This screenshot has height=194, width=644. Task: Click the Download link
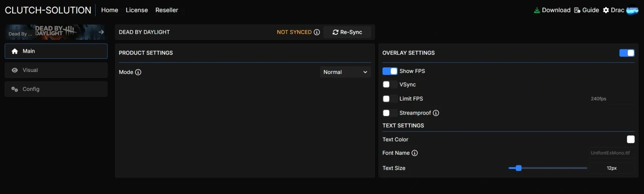tap(556, 10)
